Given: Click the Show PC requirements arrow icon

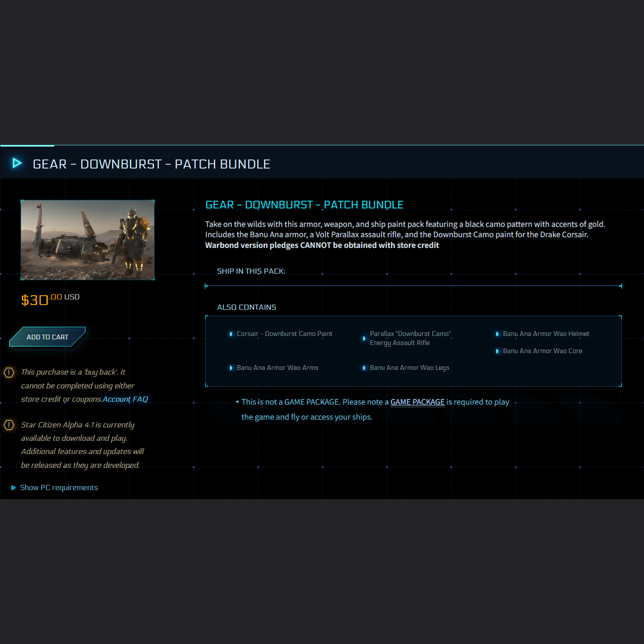Looking at the screenshot, I should pos(13,488).
